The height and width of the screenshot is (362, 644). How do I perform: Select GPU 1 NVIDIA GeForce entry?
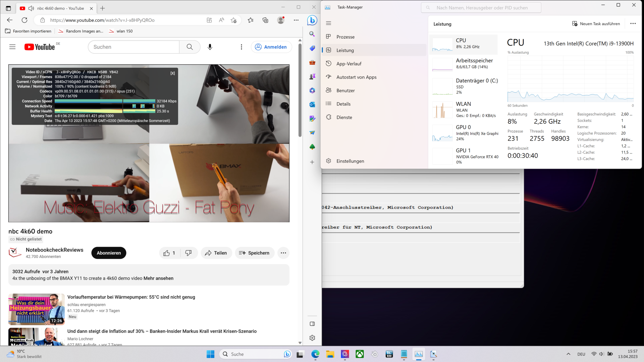pos(464,156)
